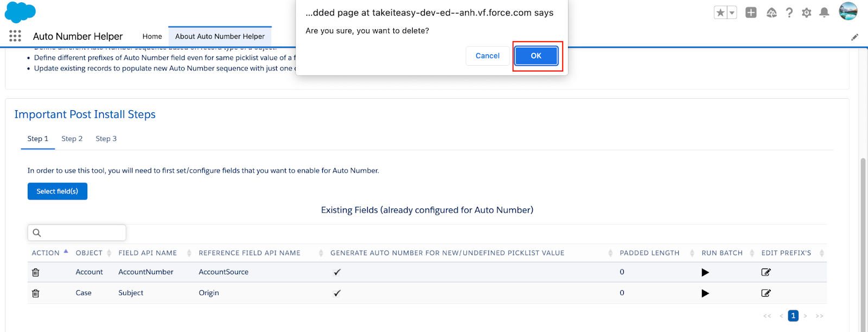The height and width of the screenshot is (332, 868).
Task: Click the Auto Number Helper app name
Action: (x=78, y=36)
